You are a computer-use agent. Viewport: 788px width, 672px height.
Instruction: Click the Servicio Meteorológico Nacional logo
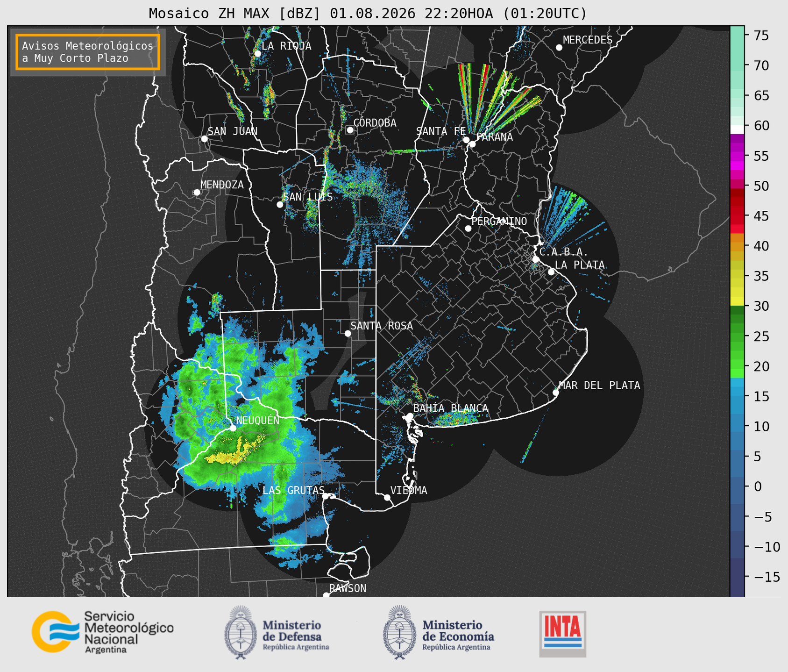pyautogui.click(x=102, y=632)
